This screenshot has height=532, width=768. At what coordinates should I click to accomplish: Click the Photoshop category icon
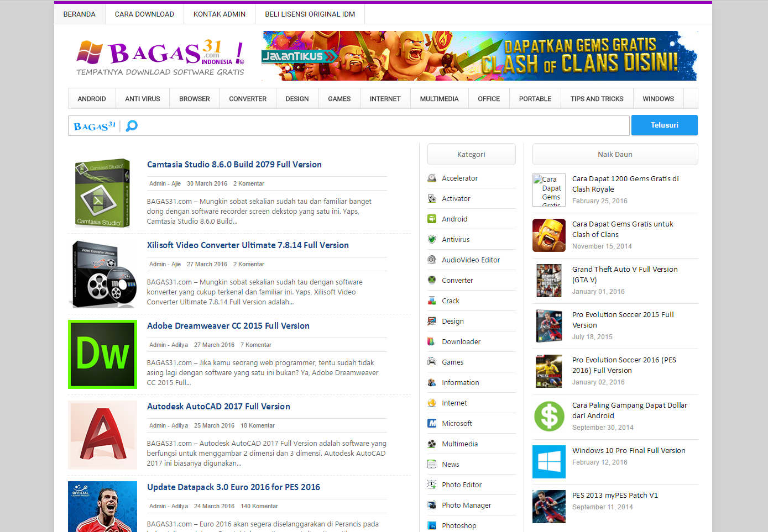coord(432,525)
